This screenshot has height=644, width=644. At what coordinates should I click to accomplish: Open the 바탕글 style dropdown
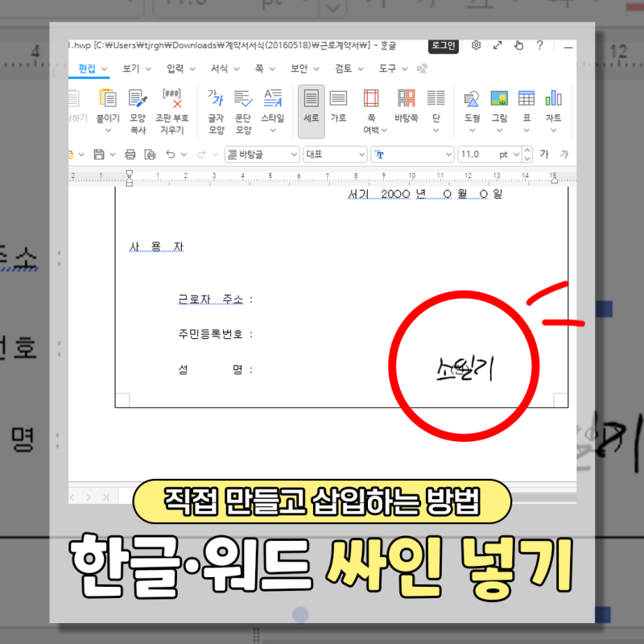pos(262,155)
